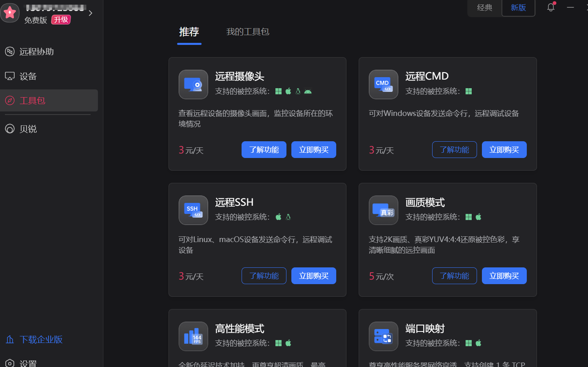The width and height of the screenshot is (588, 367).
Task: Click the 5元/次 price in 画质模式 card
Action: click(382, 276)
